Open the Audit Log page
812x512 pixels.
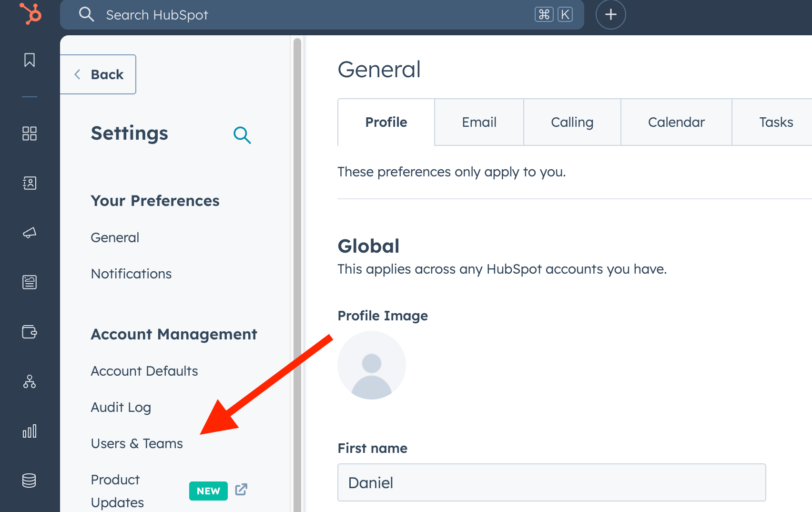coord(121,407)
